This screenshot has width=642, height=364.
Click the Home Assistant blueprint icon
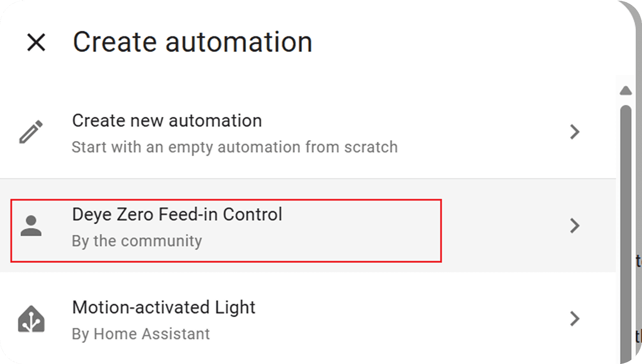point(31,319)
